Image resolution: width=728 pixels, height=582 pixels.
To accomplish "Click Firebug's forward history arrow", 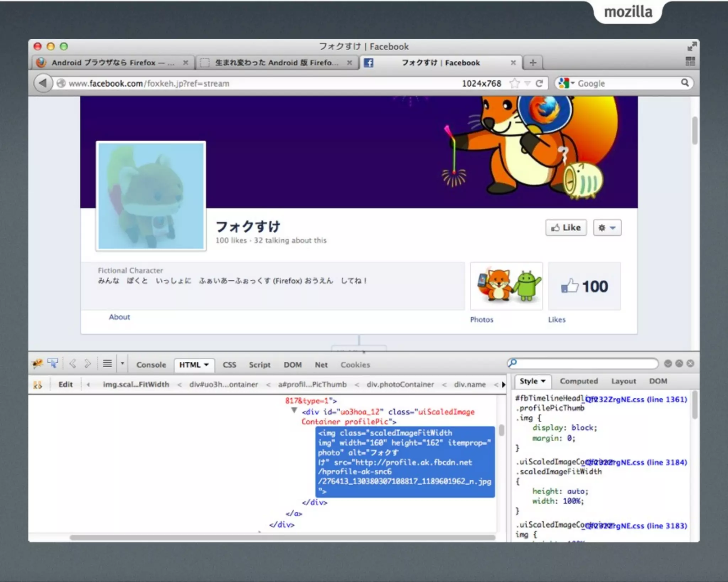I will pyautogui.click(x=87, y=364).
